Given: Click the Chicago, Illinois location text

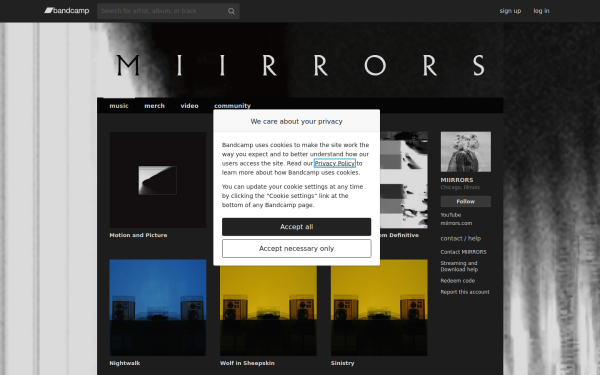Looking at the screenshot, I should pyautogui.click(x=460, y=188).
